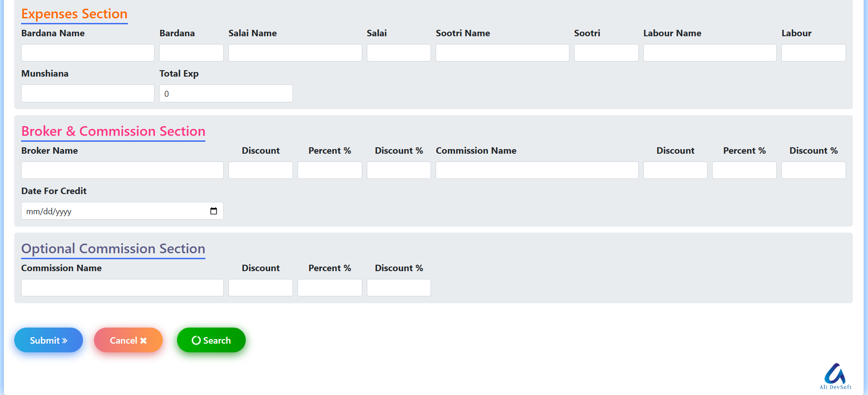
Task: Focus the Commission Name field in Broker section
Action: (536, 170)
